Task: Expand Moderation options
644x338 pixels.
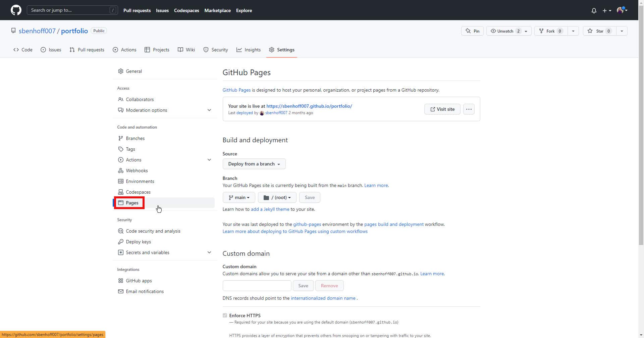Action: (164, 110)
